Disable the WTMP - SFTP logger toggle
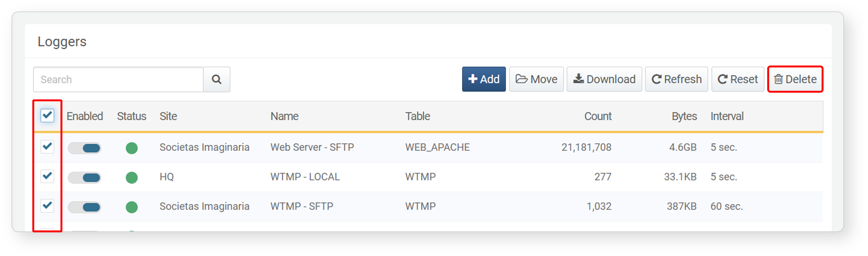This screenshot has height=256, width=868. click(84, 207)
